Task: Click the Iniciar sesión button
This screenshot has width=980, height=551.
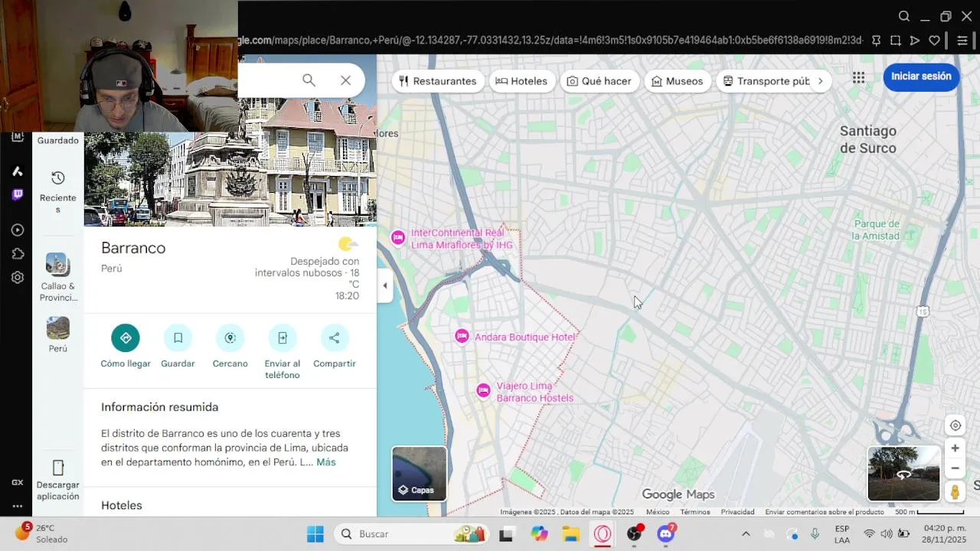Action: click(921, 77)
